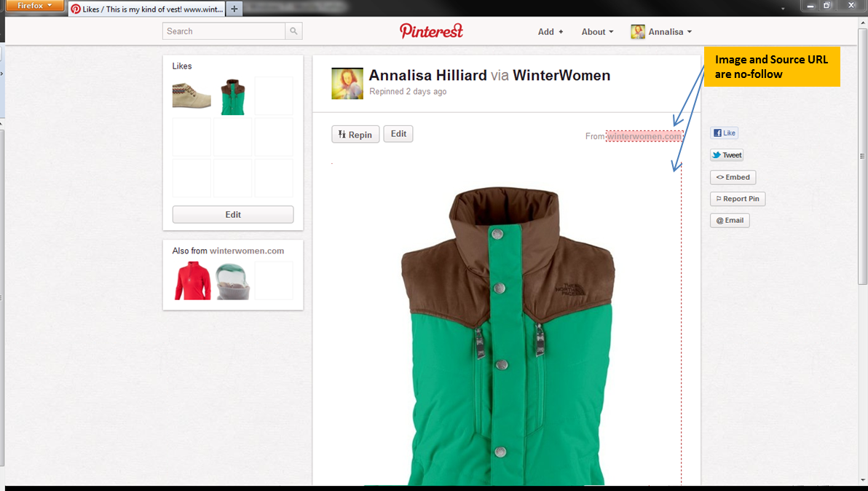Click the Pinterest logo
The height and width of the screenshot is (491, 868).
(x=431, y=31)
